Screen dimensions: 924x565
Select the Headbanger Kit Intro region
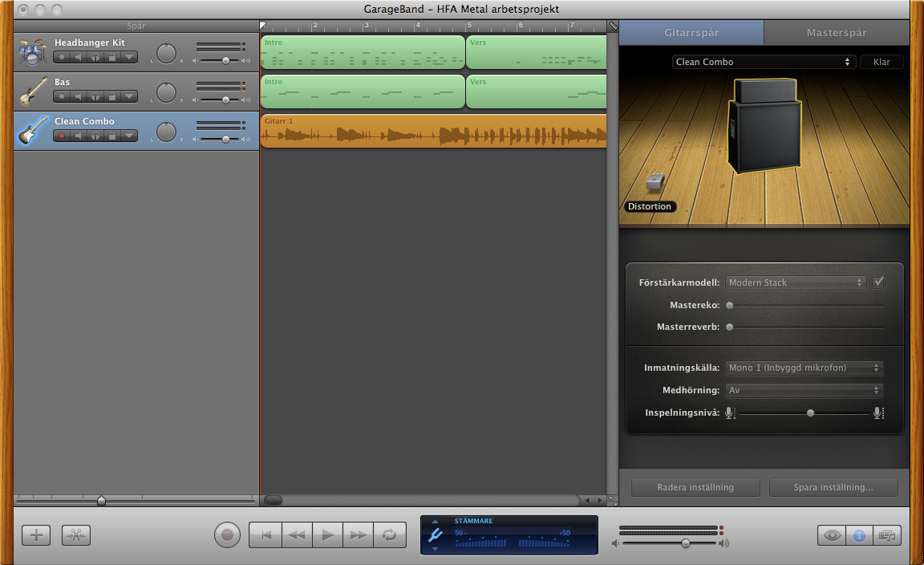pos(363,52)
